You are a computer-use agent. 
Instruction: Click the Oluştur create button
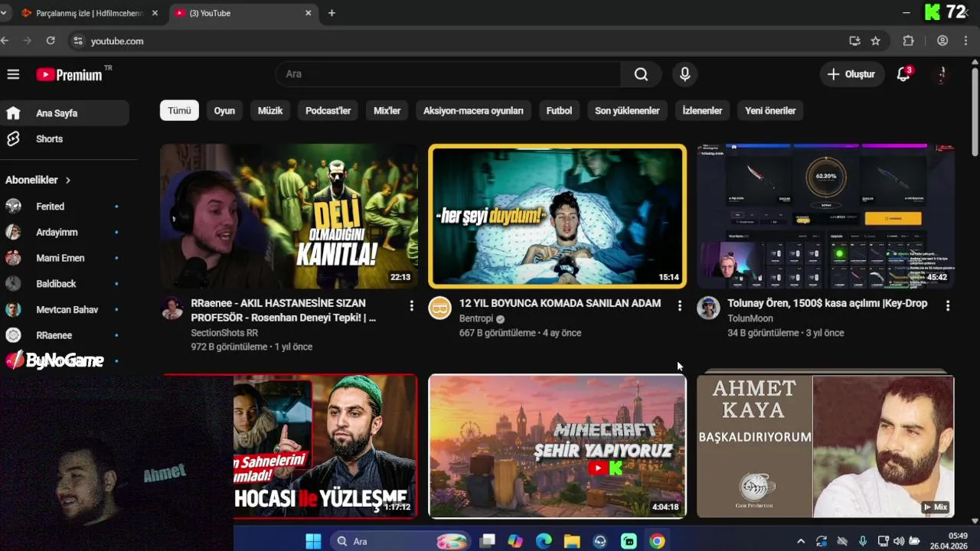851,74
